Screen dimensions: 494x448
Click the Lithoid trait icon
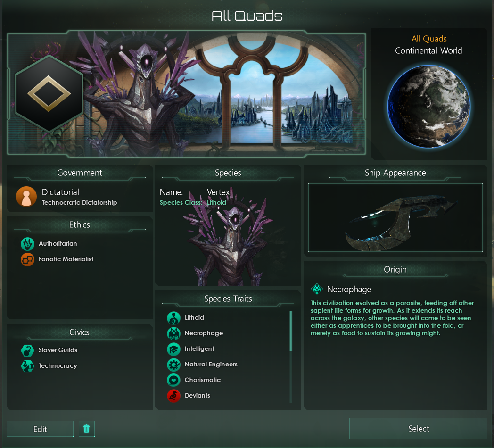[x=173, y=318]
